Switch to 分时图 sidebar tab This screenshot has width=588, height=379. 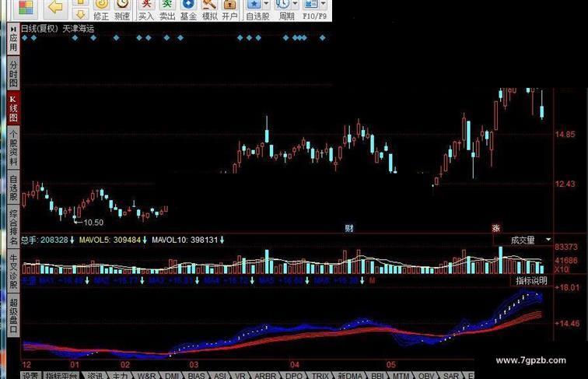click(x=13, y=73)
